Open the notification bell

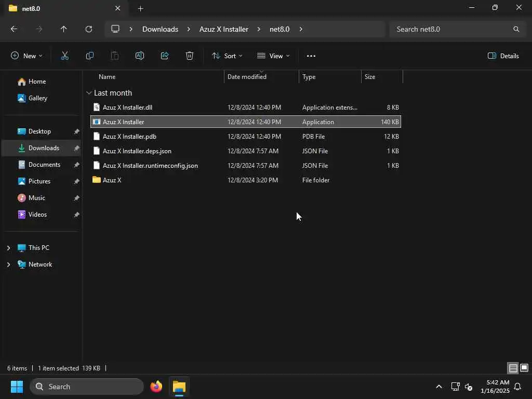(518, 387)
